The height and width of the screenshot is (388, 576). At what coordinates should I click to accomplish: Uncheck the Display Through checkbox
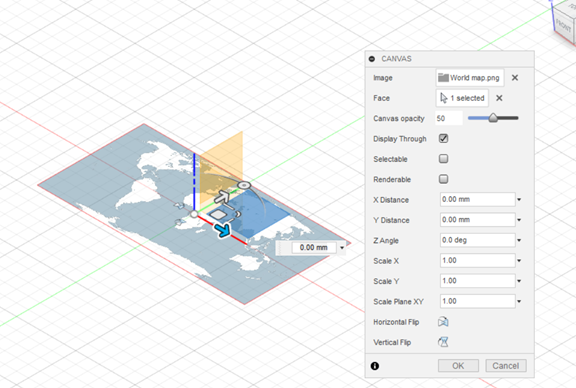(443, 139)
